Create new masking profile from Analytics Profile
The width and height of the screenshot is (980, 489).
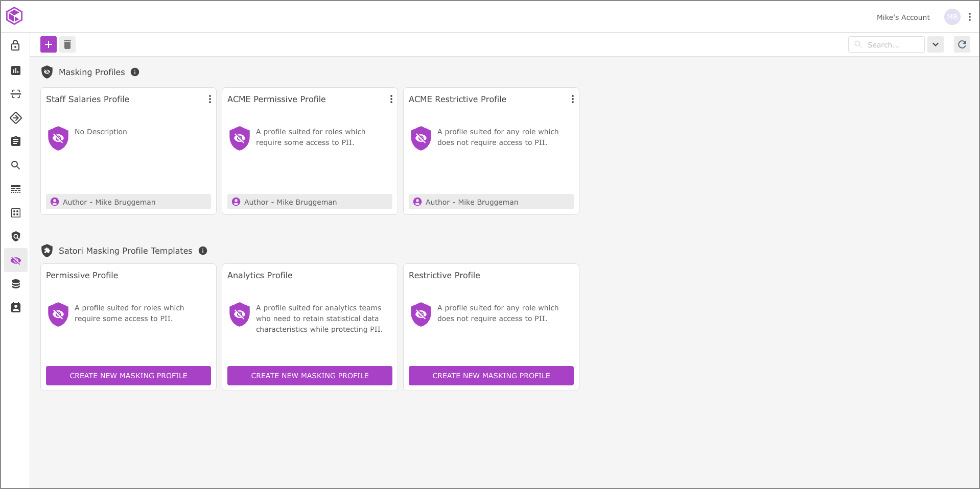310,376
